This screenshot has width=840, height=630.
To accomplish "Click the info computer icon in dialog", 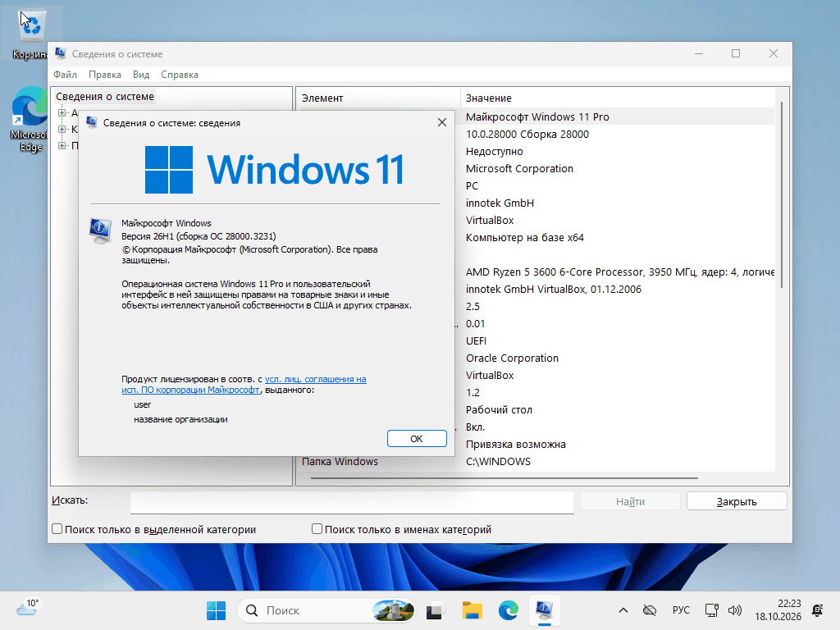I will click(101, 231).
